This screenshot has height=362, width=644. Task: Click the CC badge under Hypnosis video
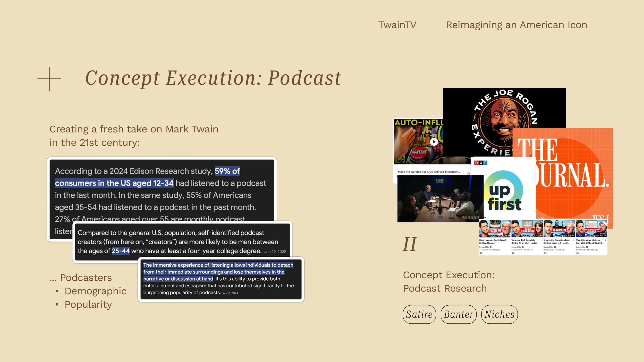(x=481, y=253)
